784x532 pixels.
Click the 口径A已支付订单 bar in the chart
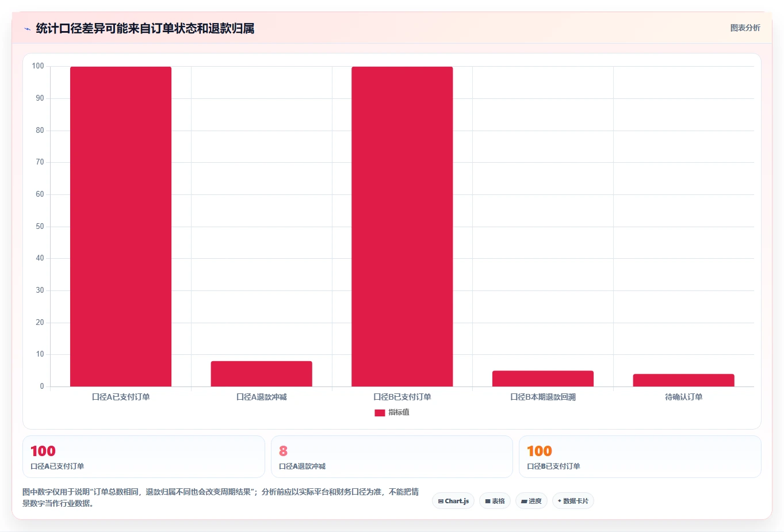[x=121, y=227]
